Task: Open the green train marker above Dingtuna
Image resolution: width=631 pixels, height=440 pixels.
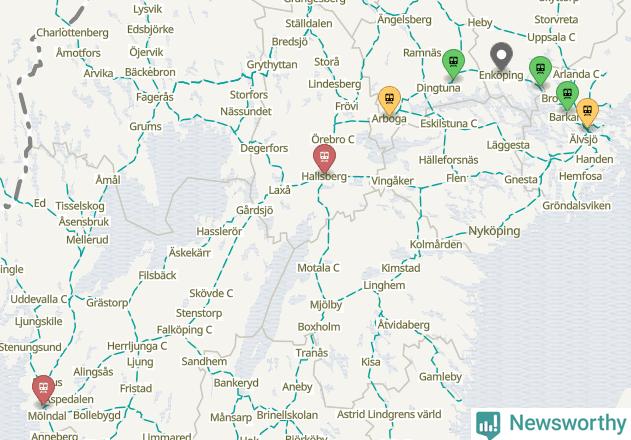Action: coord(453,62)
